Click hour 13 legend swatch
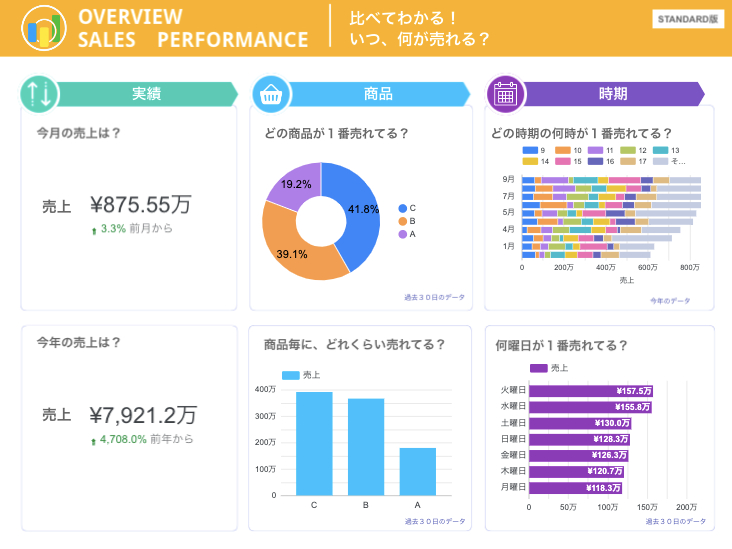 pyautogui.click(x=661, y=150)
